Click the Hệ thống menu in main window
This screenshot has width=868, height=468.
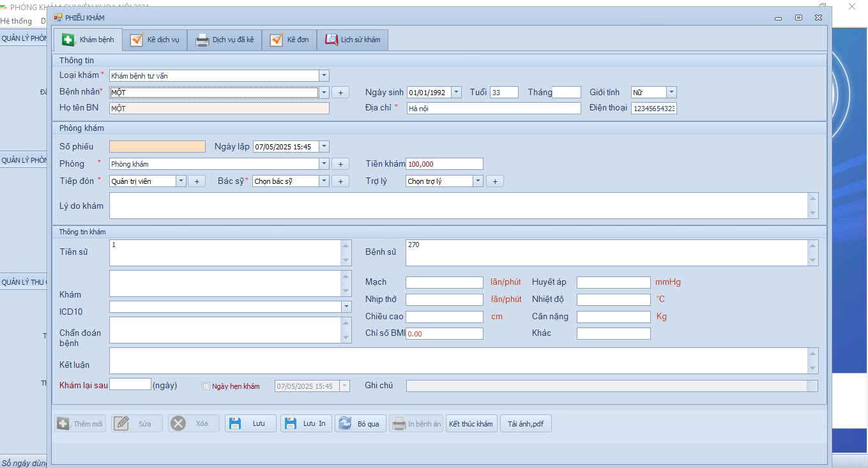(16, 21)
